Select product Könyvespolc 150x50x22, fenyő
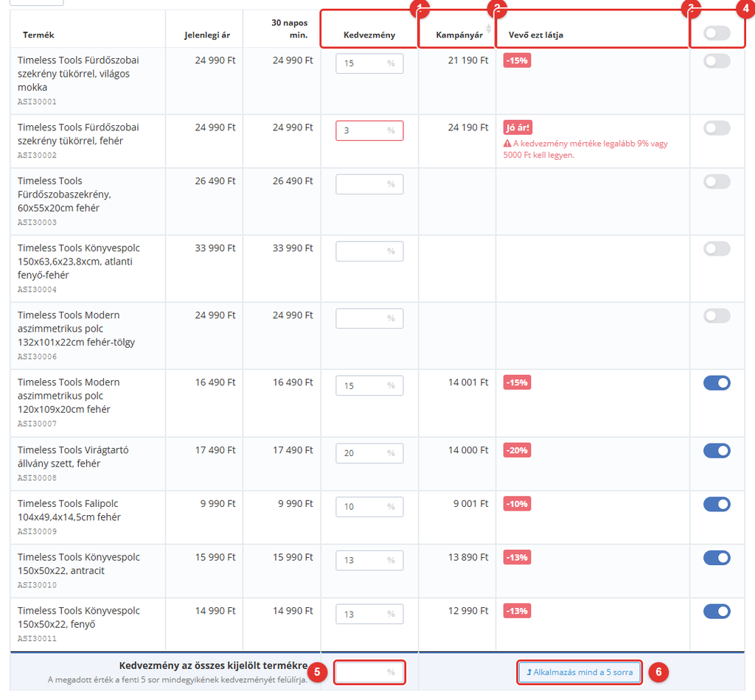This screenshot has height=700, width=755. (79, 617)
